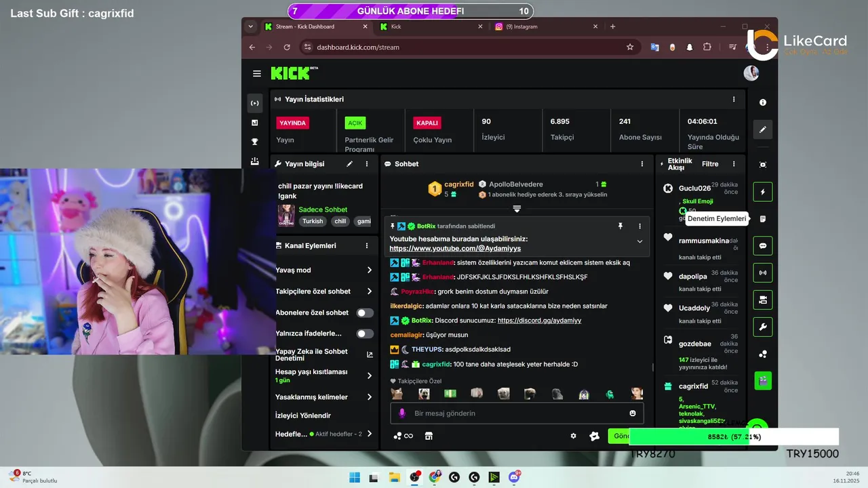Click the live broadcast icon in the right toolbar
The image size is (868, 488).
coord(763,272)
